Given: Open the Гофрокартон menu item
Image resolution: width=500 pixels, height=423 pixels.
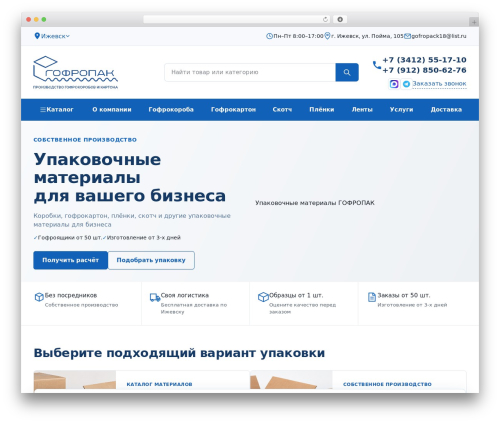Looking at the screenshot, I should [233, 110].
